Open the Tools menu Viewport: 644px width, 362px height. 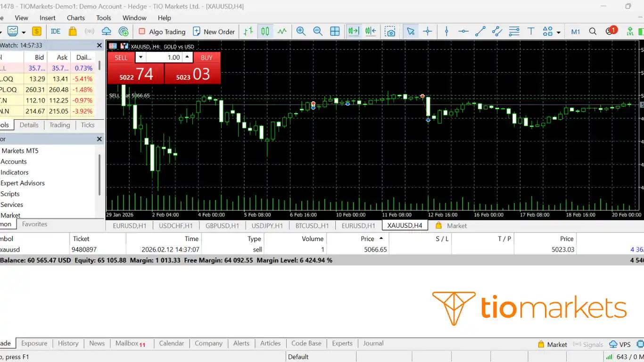[104, 18]
